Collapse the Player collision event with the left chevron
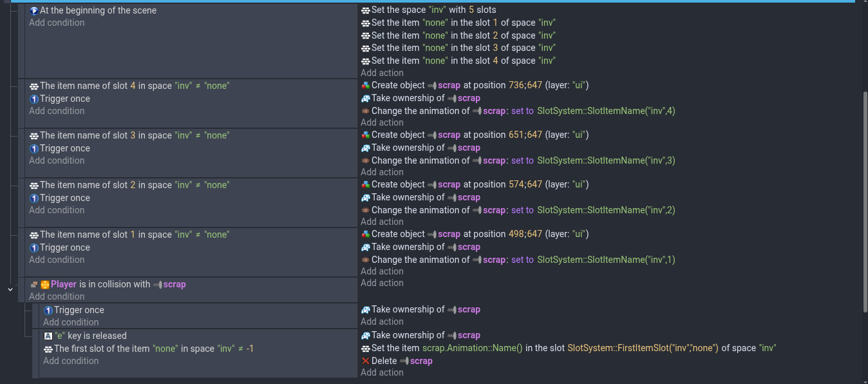This screenshot has width=868, height=384. pyautogui.click(x=10, y=290)
